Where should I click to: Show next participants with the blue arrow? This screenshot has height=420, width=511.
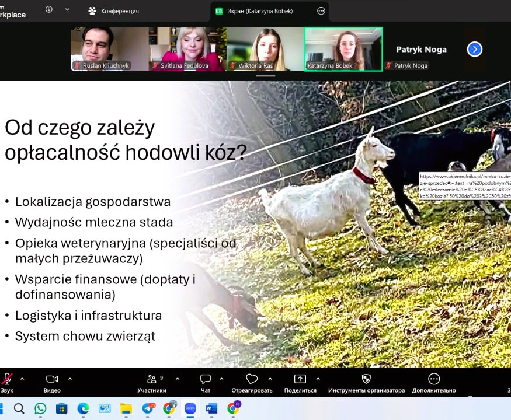pos(475,50)
